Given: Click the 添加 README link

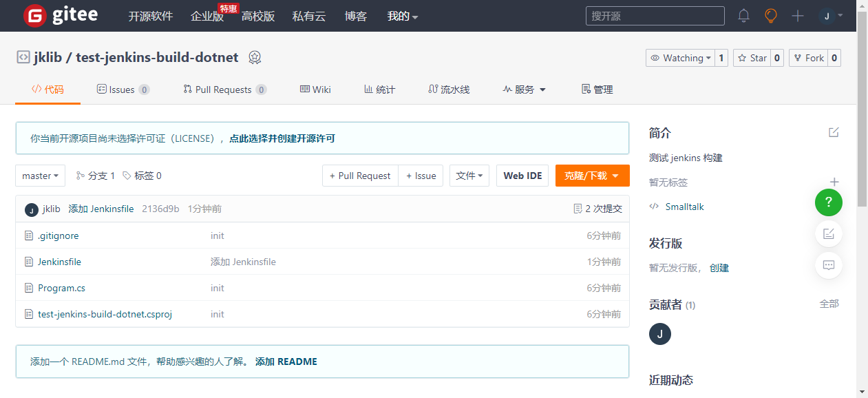Looking at the screenshot, I should [x=286, y=362].
